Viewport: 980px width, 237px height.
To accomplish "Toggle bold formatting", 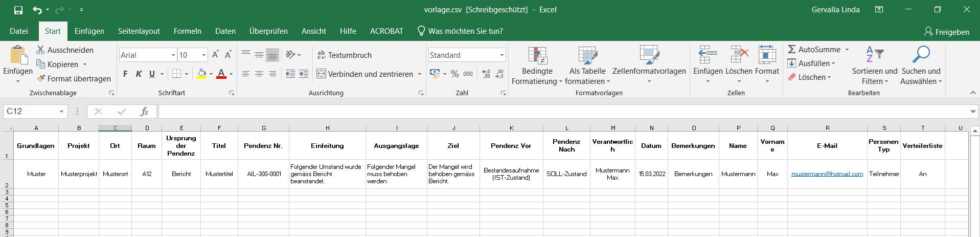I will tap(125, 74).
